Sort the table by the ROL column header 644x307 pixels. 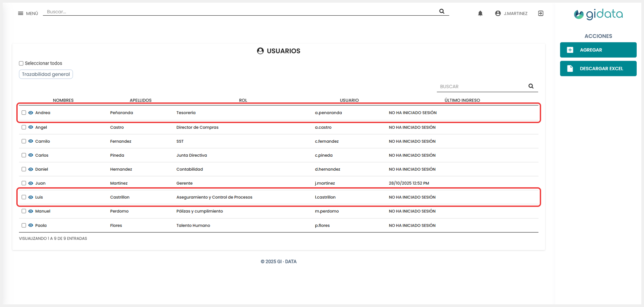click(x=243, y=100)
